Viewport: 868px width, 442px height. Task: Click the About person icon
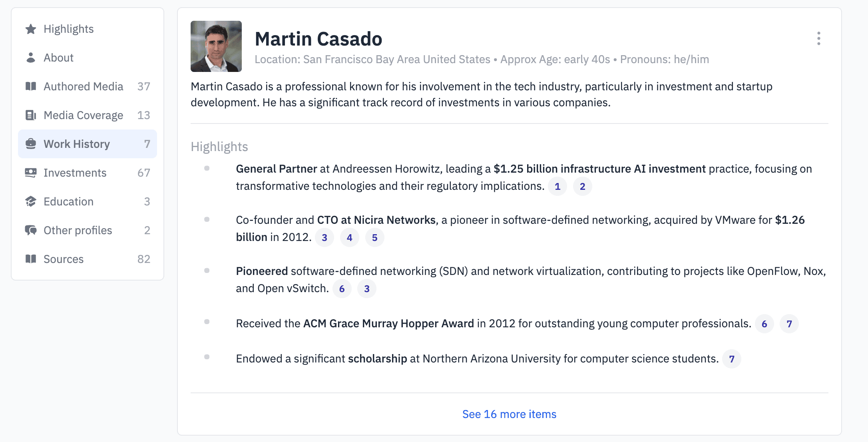coord(31,58)
